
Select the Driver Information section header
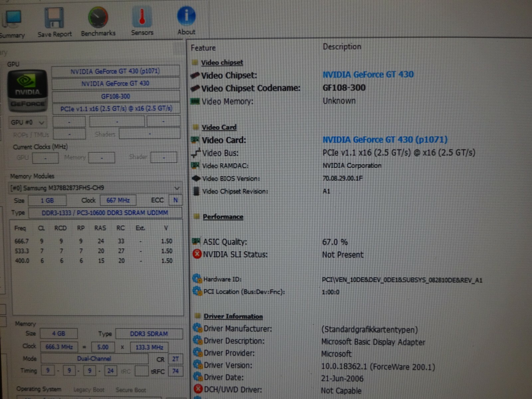click(x=233, y=317)
